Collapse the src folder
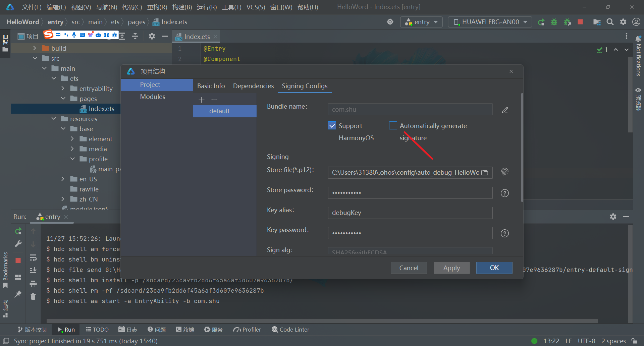This screenshot has width=644, height=346. [x=35, y=58]
